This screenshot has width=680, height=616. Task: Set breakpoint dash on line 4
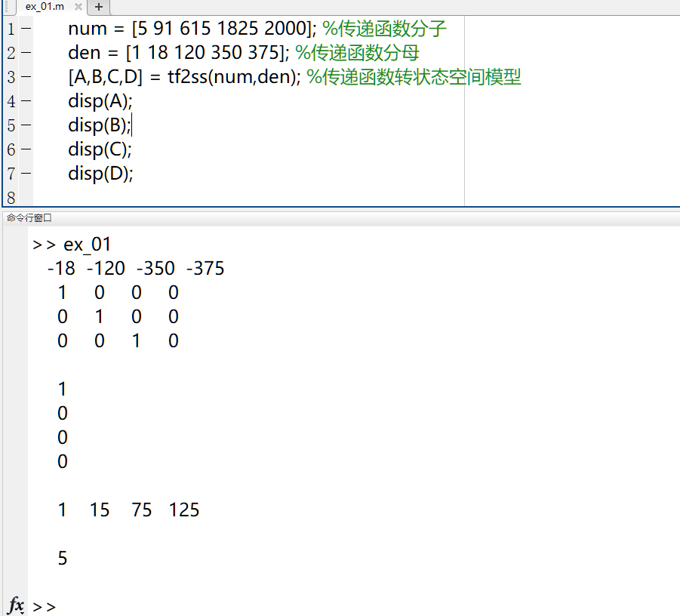(x=26, y=101)
